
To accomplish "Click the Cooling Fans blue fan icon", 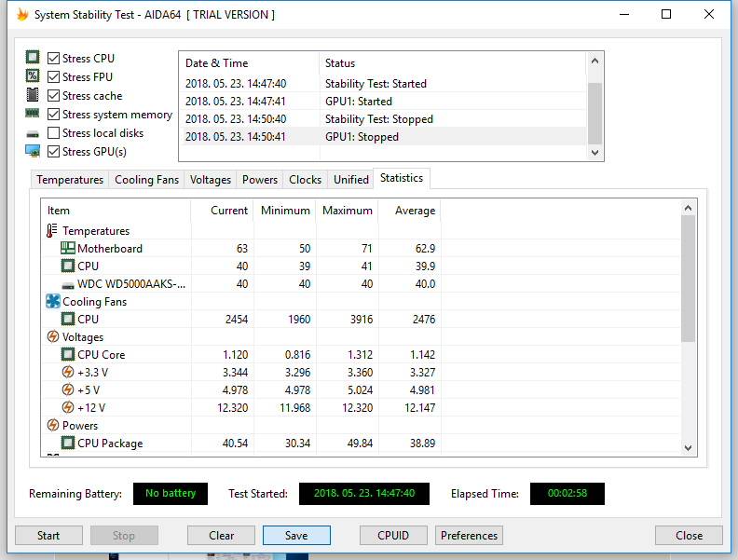I will click(53, 301).
